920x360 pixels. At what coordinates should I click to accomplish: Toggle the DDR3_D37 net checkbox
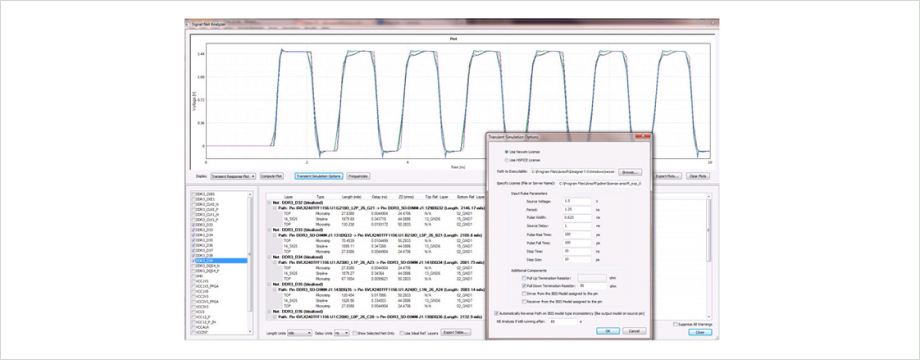click(x=194, y=250)
